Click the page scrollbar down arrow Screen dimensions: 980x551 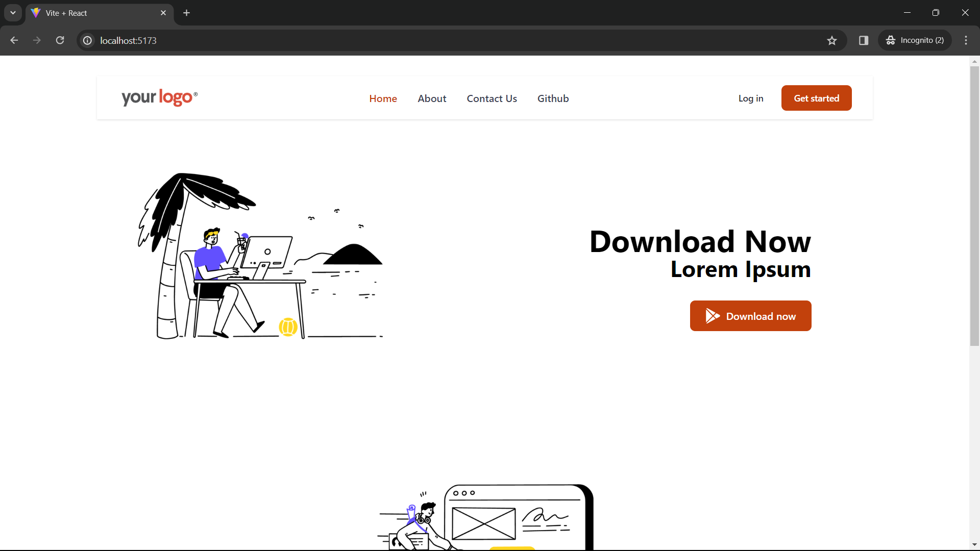tap(974, 544)
